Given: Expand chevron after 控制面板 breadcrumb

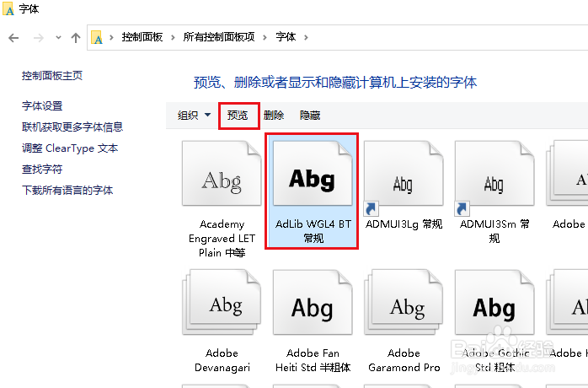Looking at the screenshot, I should (x=173, y=37).
